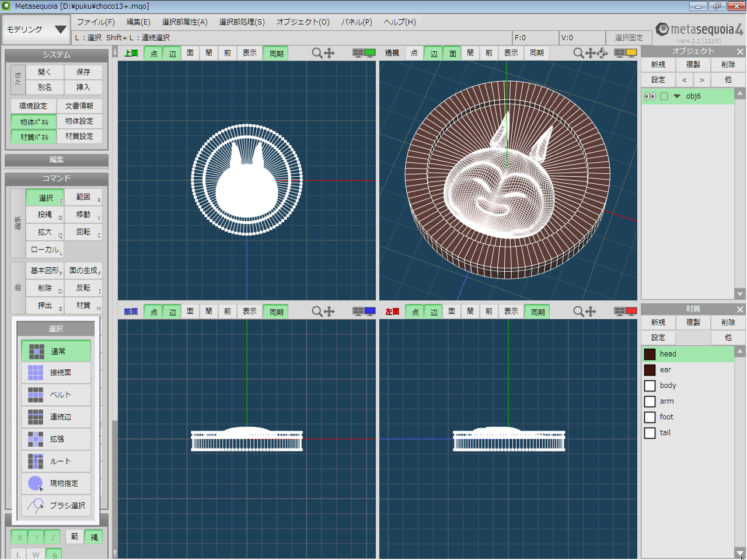The image size is (747, 560).
Task: Click the 保存 save button
Action: click(x=83, y=72)
